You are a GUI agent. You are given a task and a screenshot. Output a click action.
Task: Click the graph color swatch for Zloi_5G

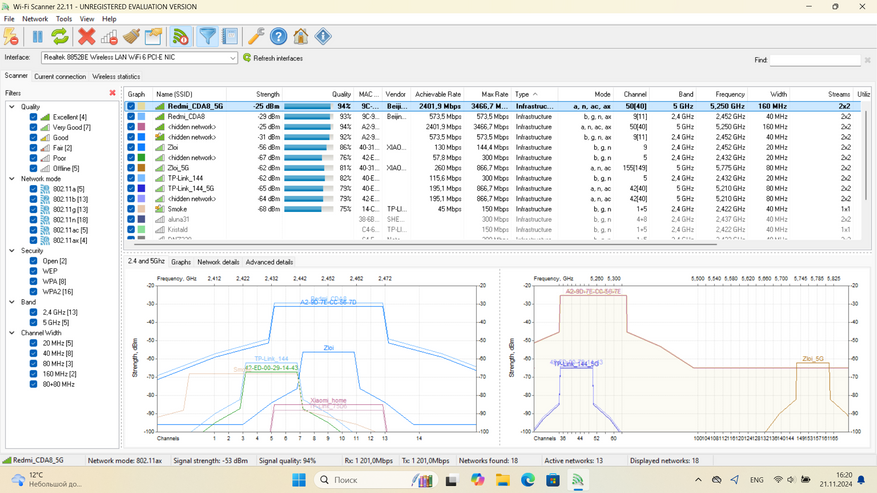coord(143,168)
